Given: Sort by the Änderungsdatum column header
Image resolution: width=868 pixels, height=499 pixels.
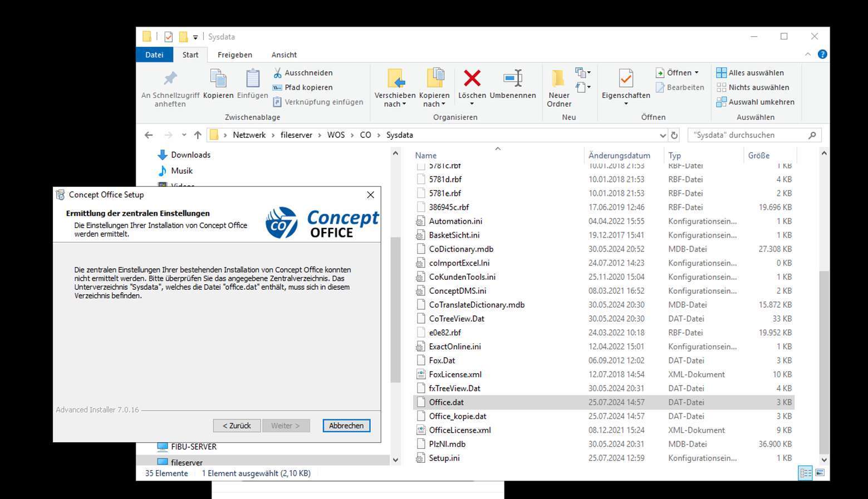Looking at the screenshot, I should tap(619, 156).
